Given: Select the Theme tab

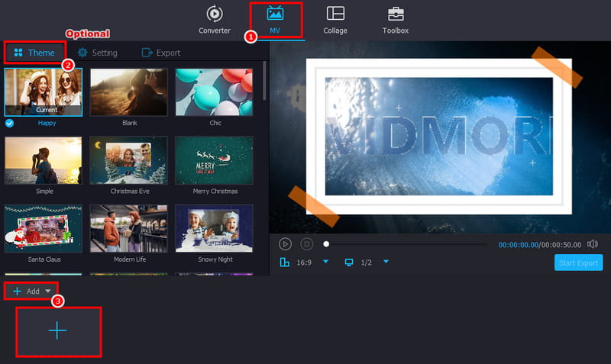Looking at the screenshot, I should pyautogui.click(x=34, y=53).
